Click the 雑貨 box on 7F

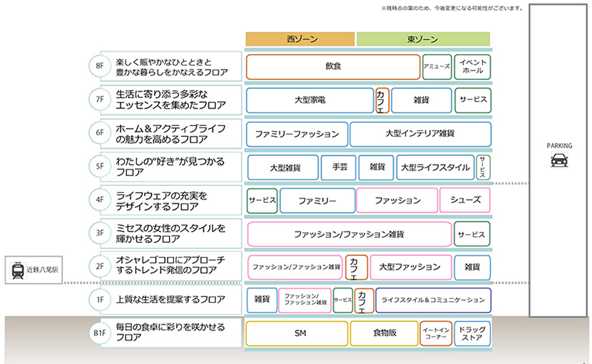click(422, 100)
